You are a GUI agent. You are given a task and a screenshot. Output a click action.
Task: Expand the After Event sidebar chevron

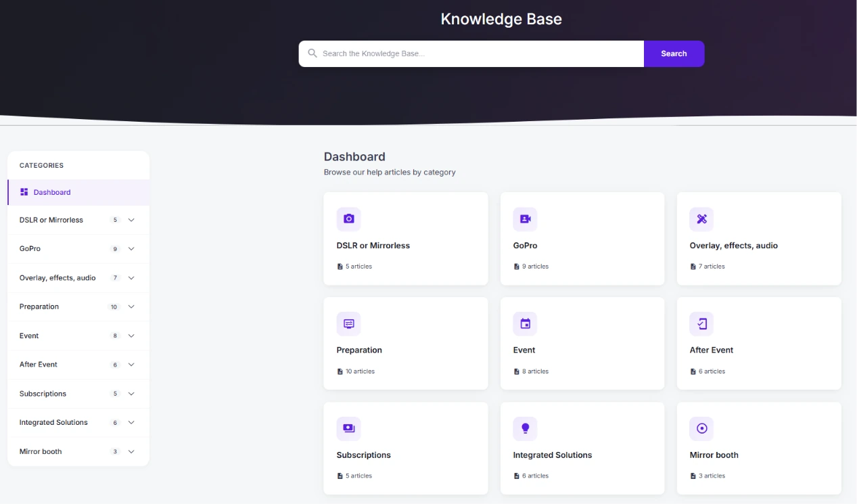[131, 365]
